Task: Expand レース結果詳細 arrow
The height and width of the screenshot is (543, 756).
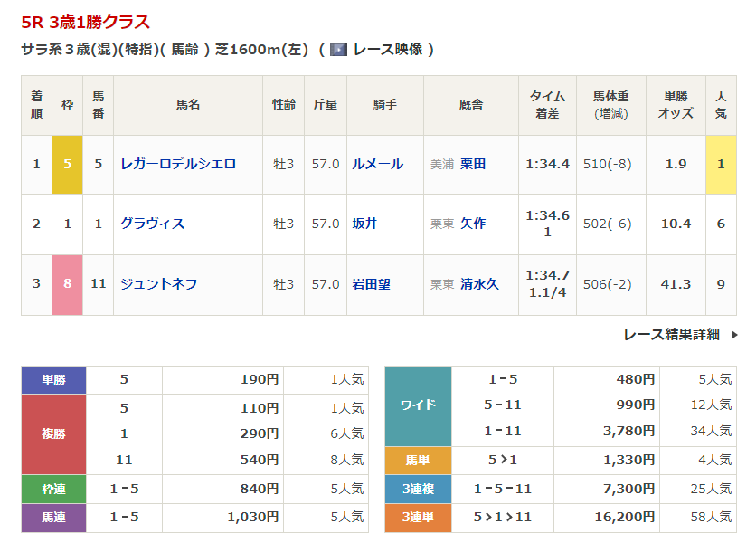Action: coord(733,335)
